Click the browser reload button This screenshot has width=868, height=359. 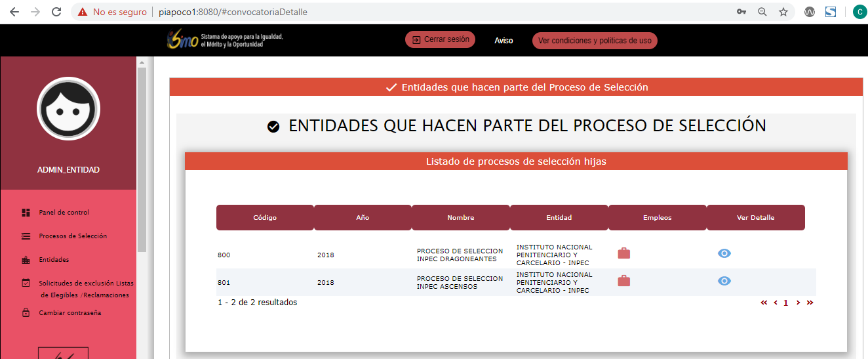pos(56,12)
